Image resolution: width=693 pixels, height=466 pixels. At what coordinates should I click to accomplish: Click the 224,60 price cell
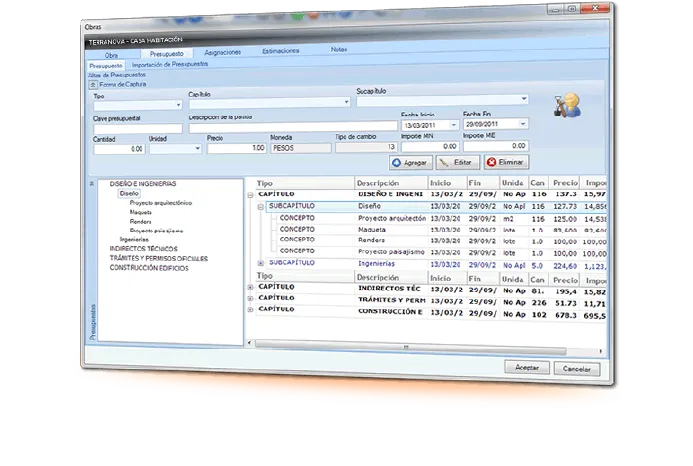pos(565,266)
